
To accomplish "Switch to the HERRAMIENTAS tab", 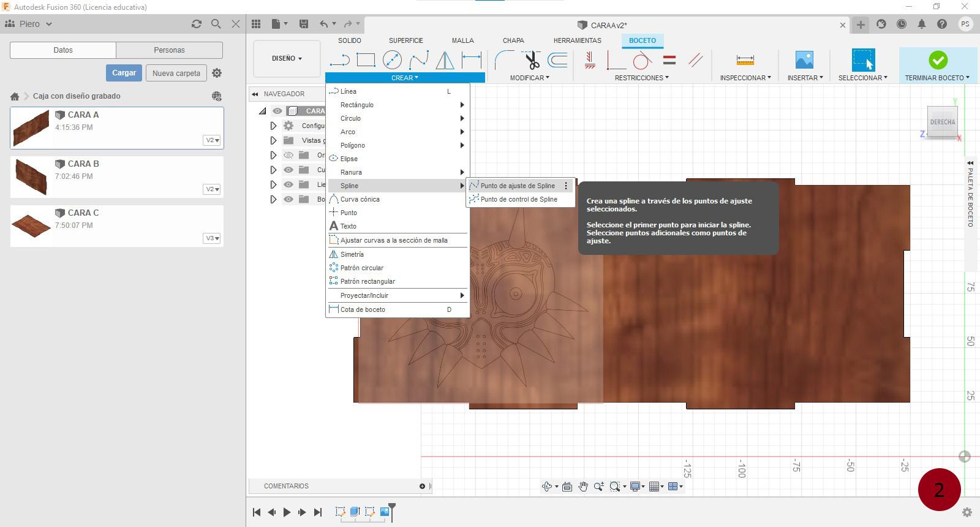I will pos(577,40).
